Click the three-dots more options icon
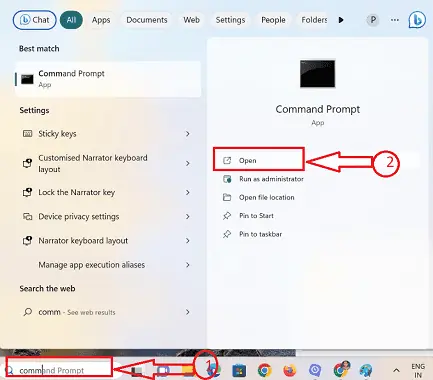The width and height of the screenshot is (433, 380). coord(395,20)
